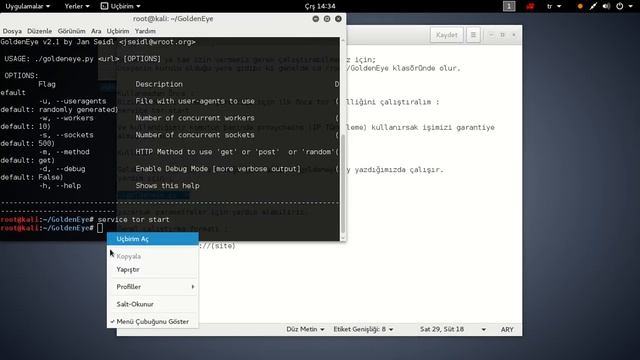The width and height of the screenshot is (640, 360).
Task: Expand the system menu arrow beside power icon
Action: click(631, 6)
